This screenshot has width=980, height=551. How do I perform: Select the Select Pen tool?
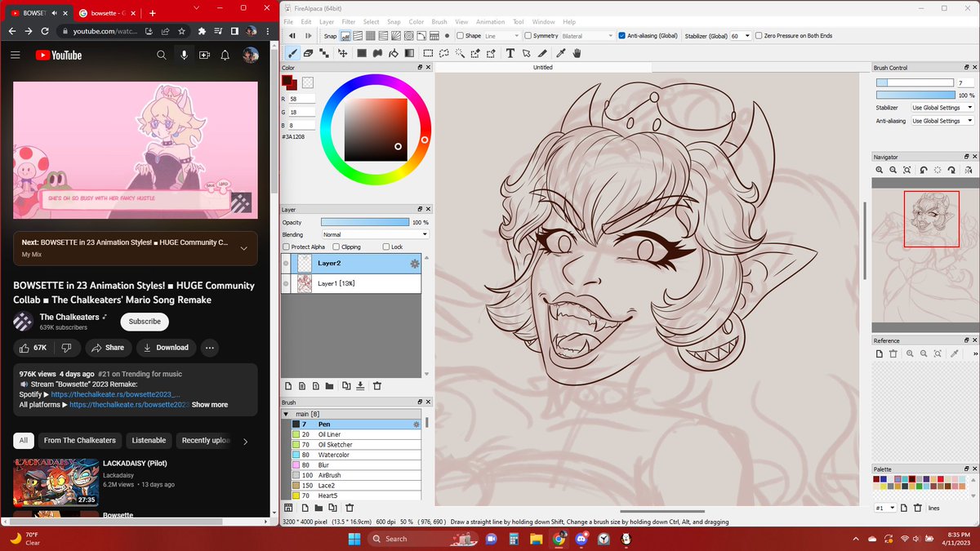coord(474,53)
